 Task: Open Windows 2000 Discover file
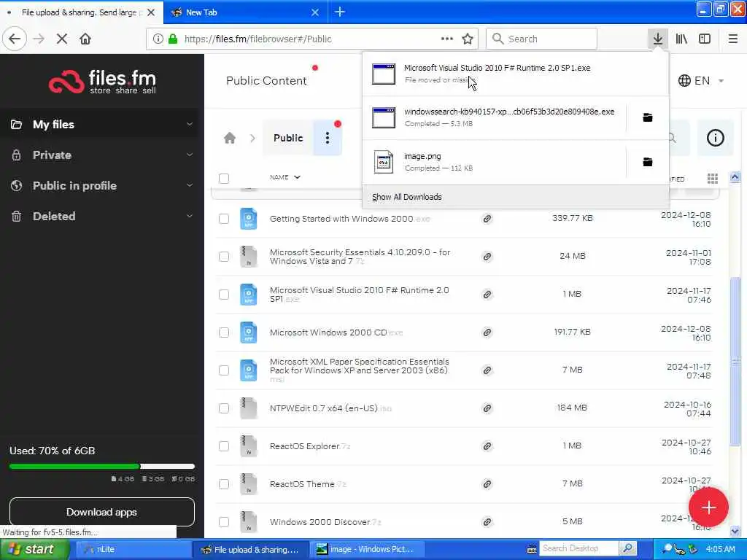click(320, 522)
